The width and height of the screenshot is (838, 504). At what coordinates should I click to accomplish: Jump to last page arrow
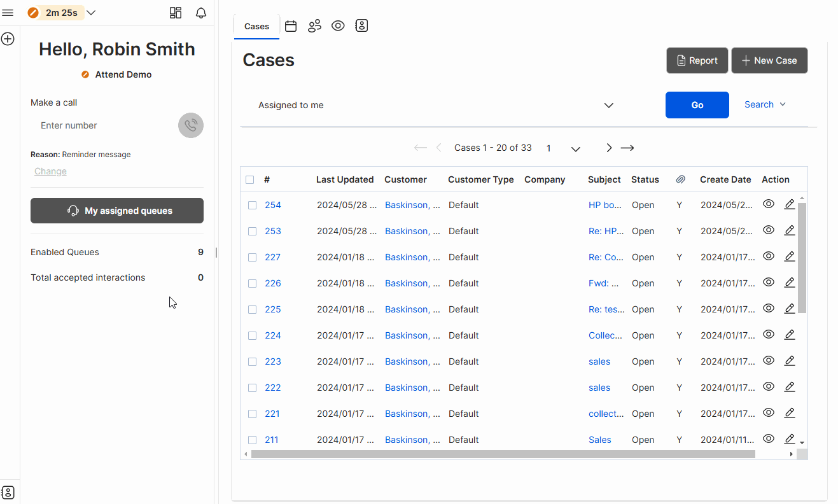coord(627,148)
